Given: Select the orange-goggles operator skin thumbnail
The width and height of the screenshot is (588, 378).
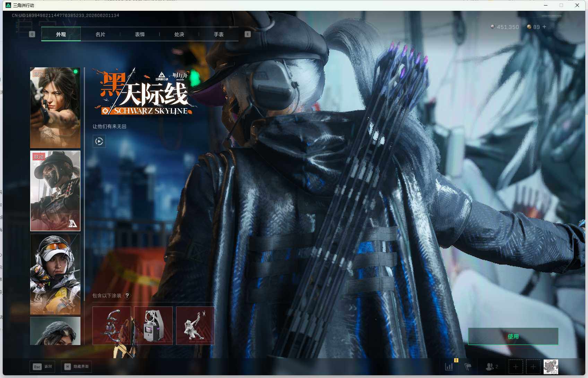Looking at the screenshot, I should (x=55, y=274).
